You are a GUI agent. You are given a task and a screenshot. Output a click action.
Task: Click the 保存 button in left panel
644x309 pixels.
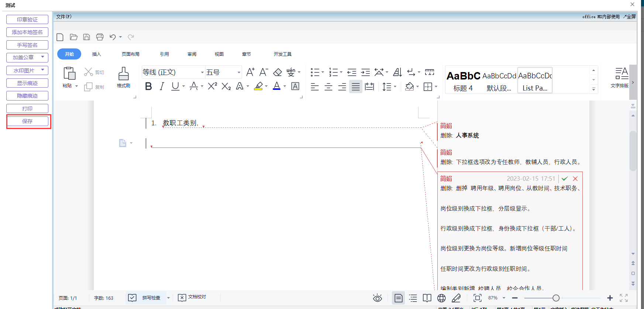(x=27, y=121)
